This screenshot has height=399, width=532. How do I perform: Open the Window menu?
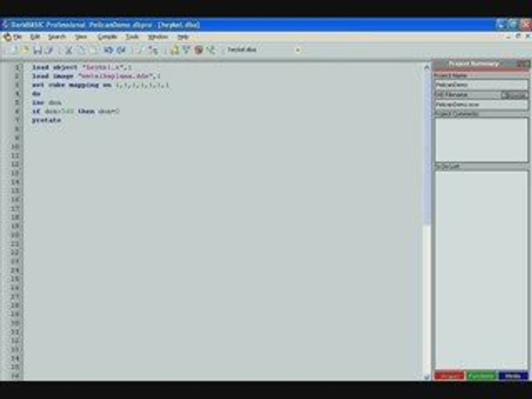tap(158, 37)
